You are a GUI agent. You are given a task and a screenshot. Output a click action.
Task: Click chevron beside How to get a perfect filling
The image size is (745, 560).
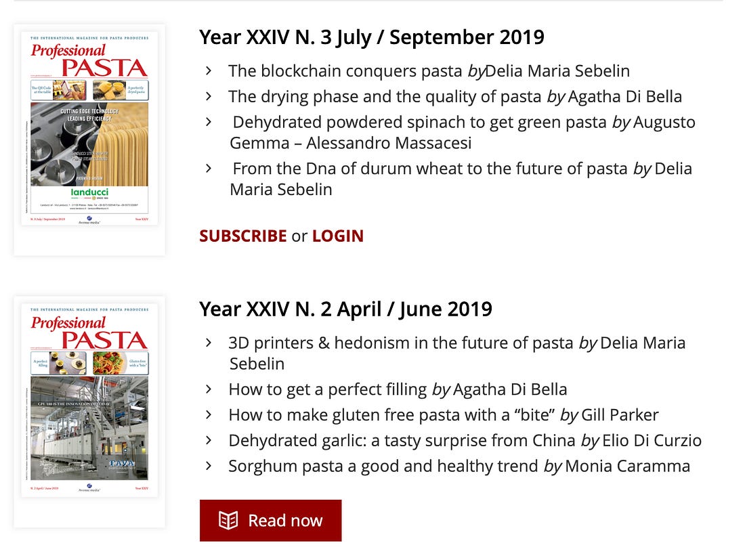tap(208, 389)
